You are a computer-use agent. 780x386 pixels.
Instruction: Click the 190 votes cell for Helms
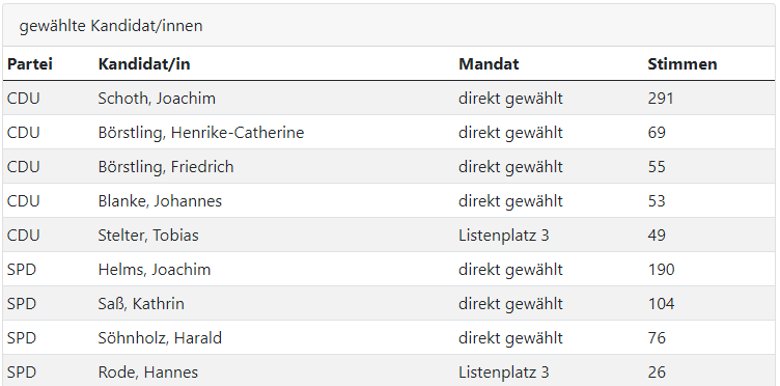pyautogui.click(x=661, y=270)
